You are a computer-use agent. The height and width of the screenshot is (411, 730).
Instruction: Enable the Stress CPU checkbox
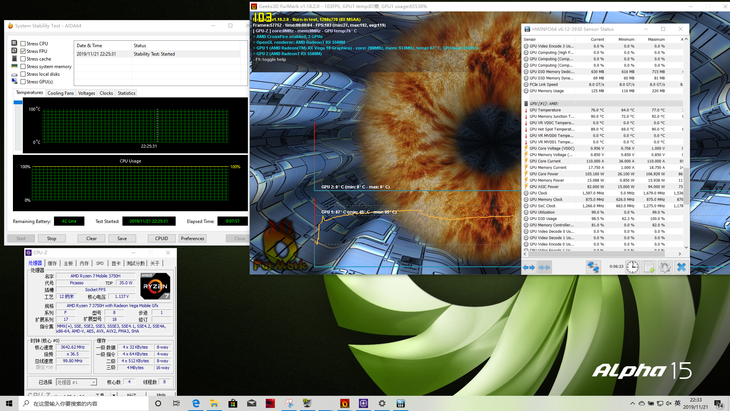click(x=23, y=44)
